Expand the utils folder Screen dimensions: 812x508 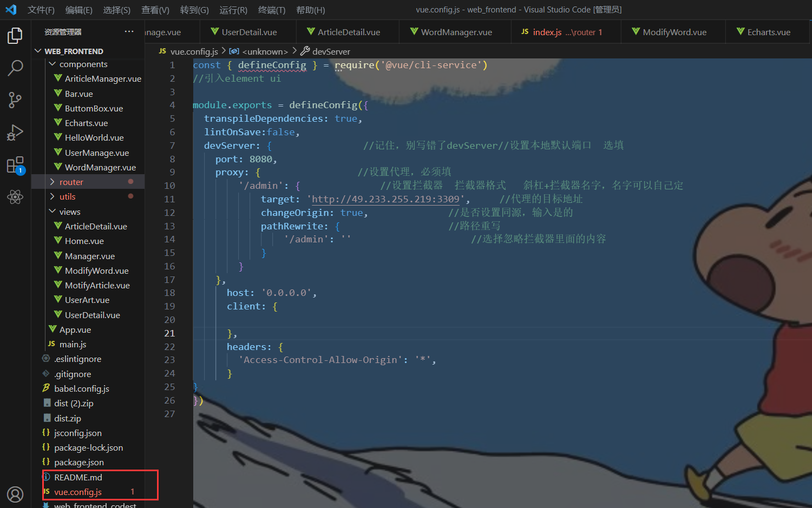(x=67, y=197)
